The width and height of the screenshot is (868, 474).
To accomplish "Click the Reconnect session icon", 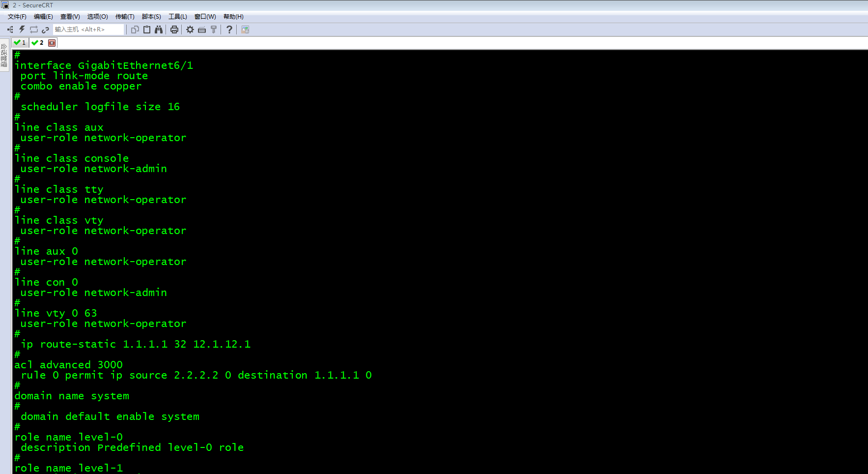I will pos(34,30).
